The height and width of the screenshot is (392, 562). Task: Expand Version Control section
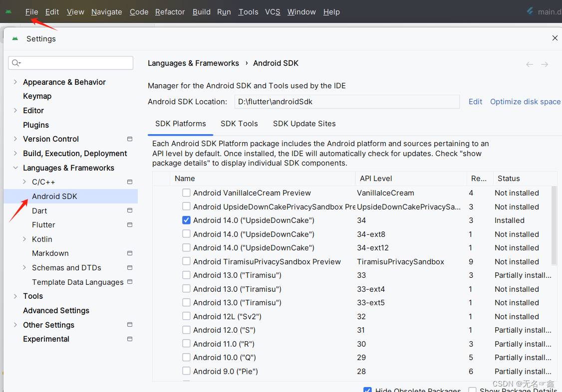15,139
